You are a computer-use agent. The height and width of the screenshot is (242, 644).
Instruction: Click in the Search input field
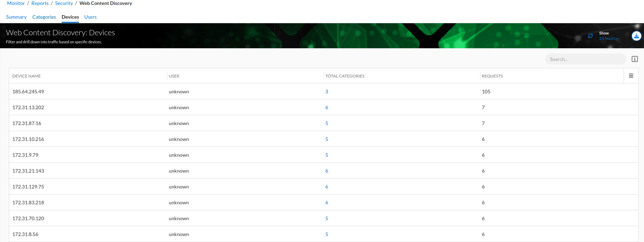(586, 59)
